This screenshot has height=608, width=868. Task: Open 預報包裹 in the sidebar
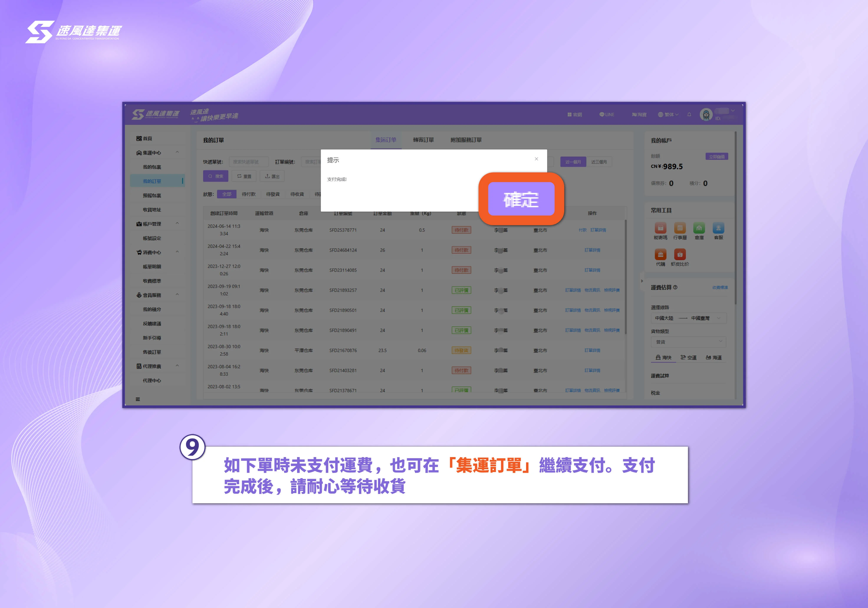pos(152,196)
